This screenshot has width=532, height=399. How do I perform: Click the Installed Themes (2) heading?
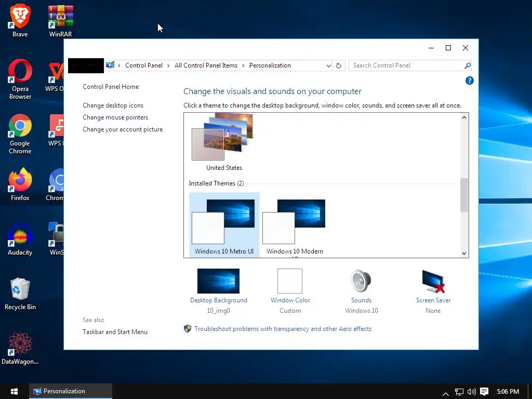[x=216, y=183]
